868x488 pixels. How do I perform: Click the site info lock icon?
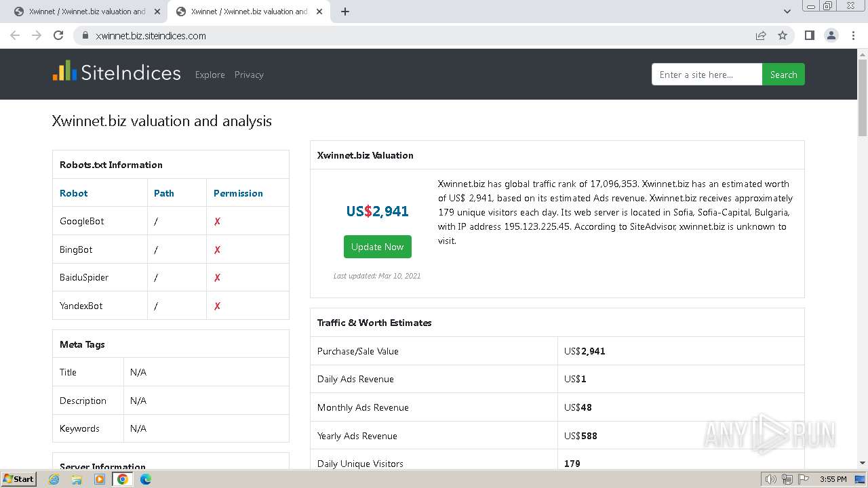click(x=85, y=35)
